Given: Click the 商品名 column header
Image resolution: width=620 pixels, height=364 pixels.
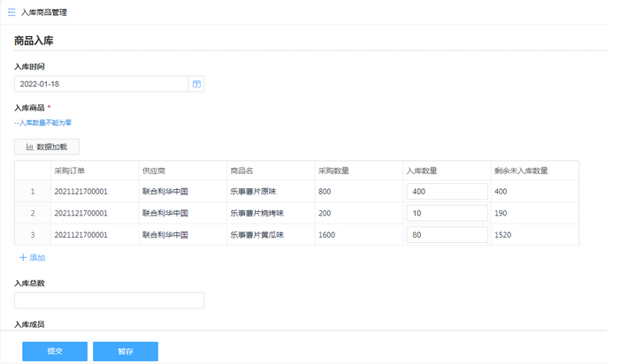Looking at the screenshot, I should tap(242, 171).
